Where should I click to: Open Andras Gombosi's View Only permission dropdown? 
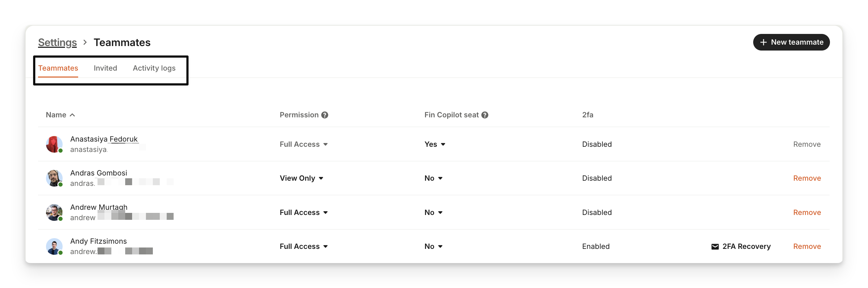click(x=302, y=178)
